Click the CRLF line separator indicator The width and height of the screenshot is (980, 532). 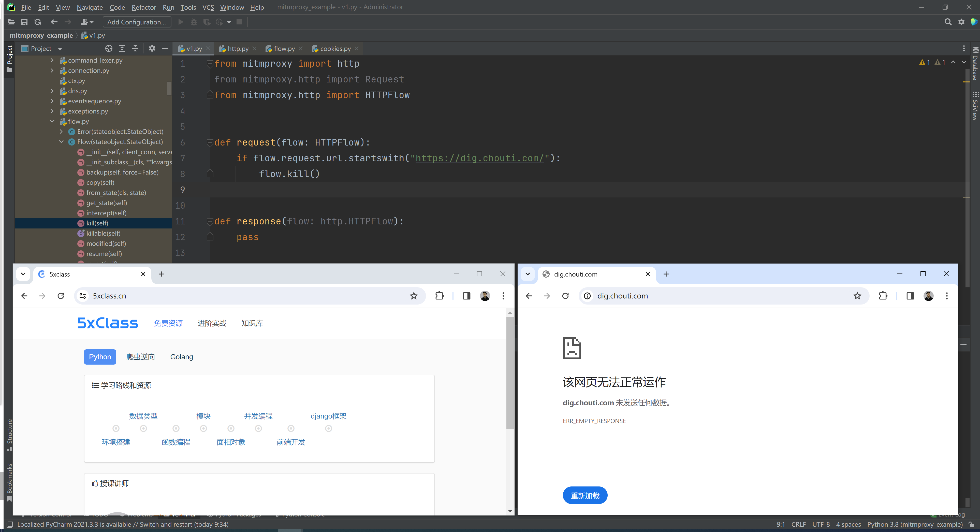pos(798,524)
